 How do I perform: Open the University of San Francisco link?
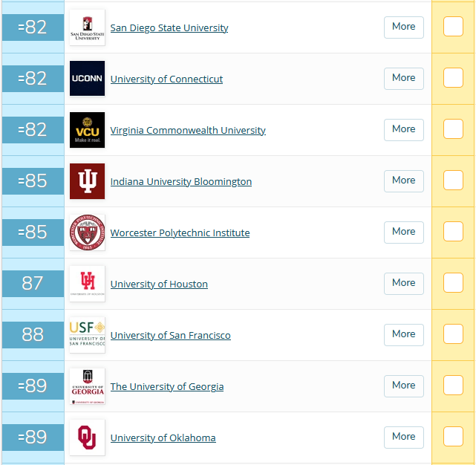coord(170,336)
